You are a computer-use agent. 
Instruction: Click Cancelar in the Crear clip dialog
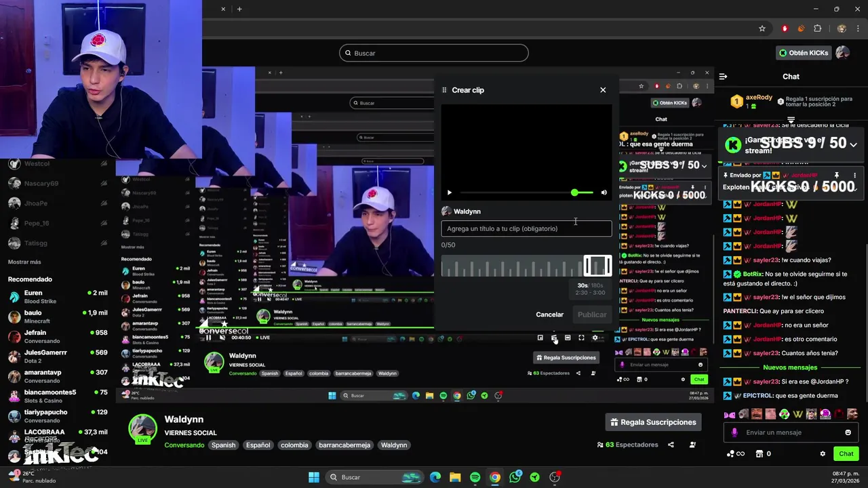click(549, 314)
